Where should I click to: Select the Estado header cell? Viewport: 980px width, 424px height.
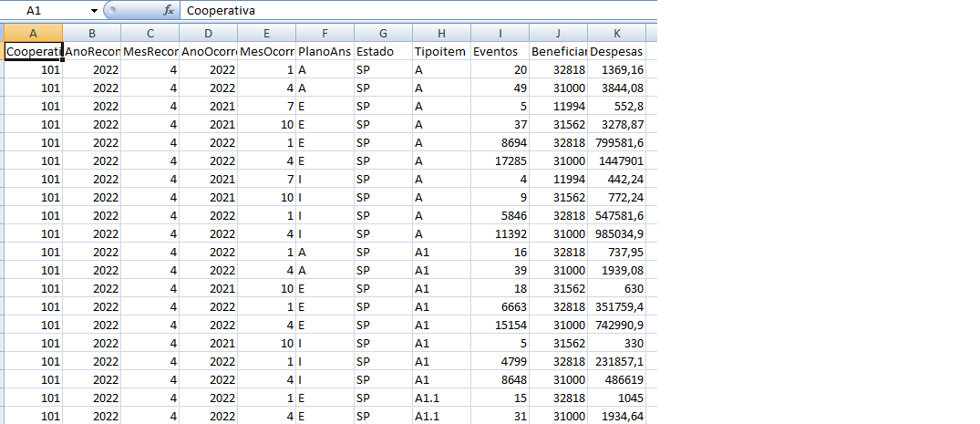pos(383,52)
